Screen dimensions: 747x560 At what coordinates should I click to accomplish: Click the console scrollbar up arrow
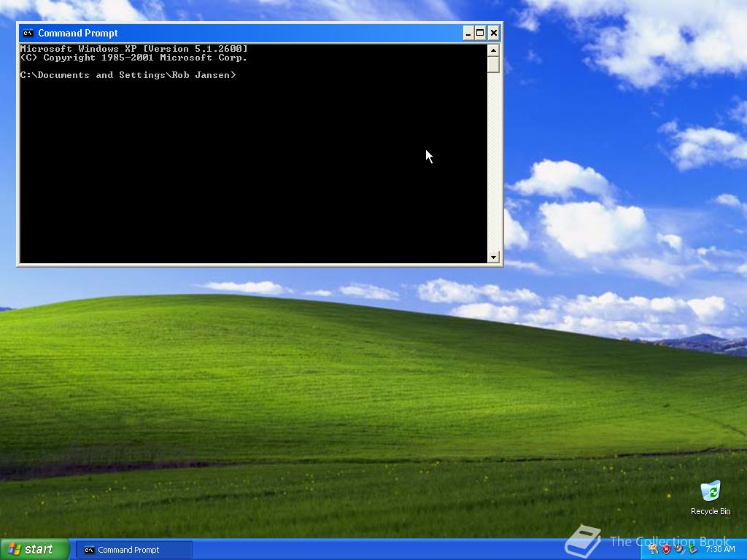click(493, 50)
